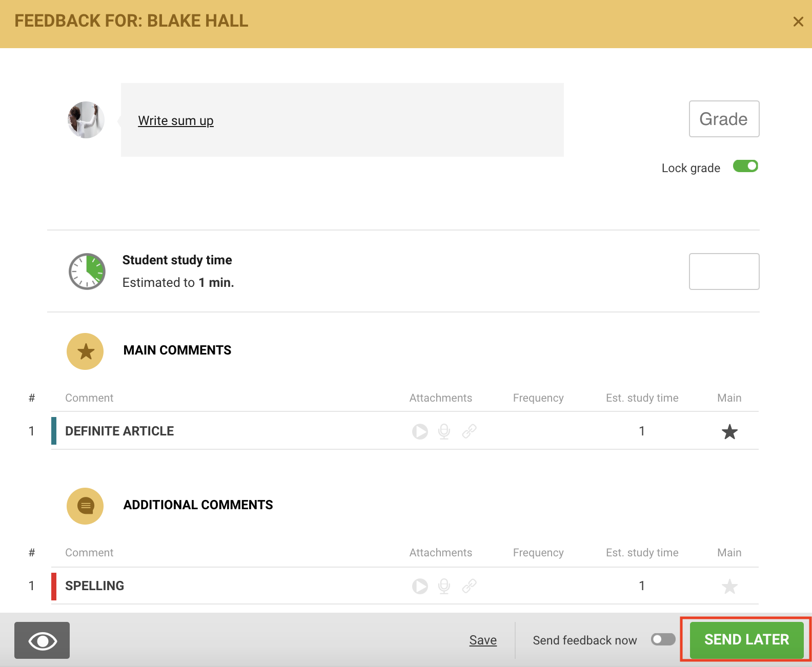The height and width of the screenshot is (667, 812).
Task: Enable the Send feedback now switch
Action: [662, 639]
